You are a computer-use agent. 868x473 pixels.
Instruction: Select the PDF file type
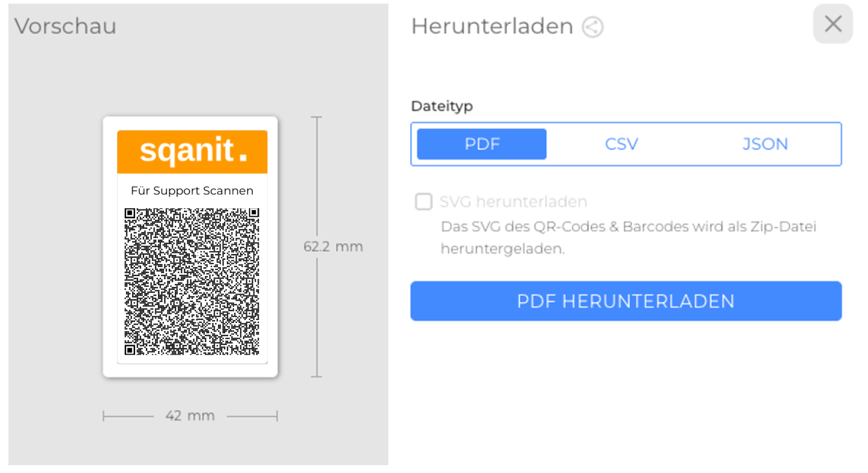pos(482,144)
